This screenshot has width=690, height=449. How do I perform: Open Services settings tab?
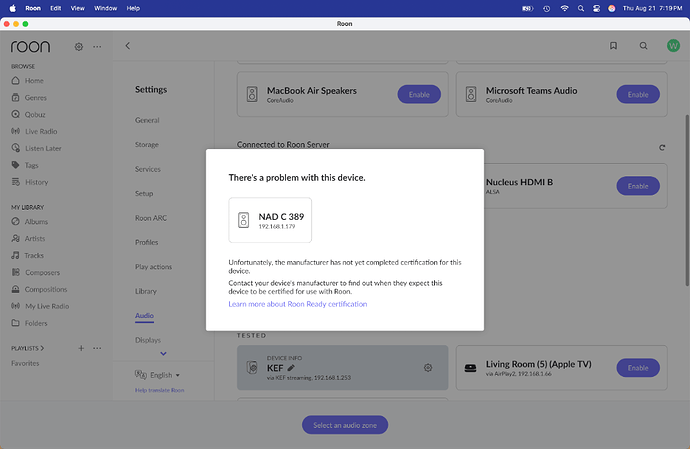pos(147,169)
